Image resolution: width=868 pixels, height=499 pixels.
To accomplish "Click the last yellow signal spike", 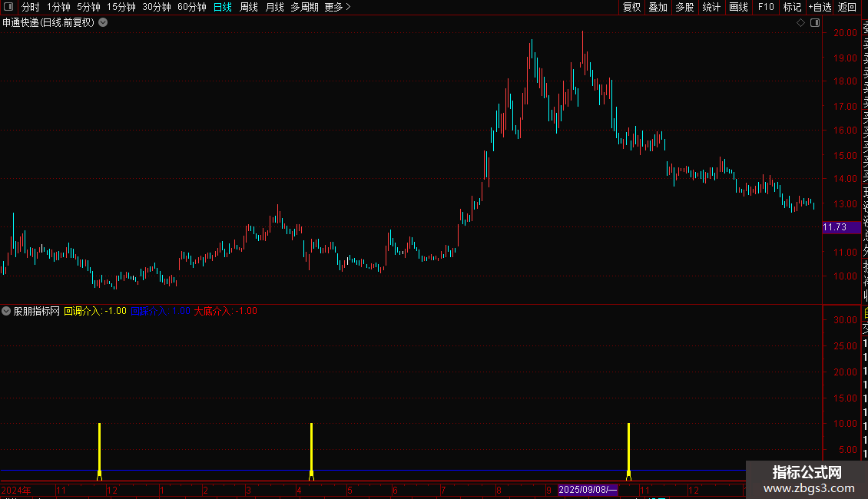I will pos(629,451).
